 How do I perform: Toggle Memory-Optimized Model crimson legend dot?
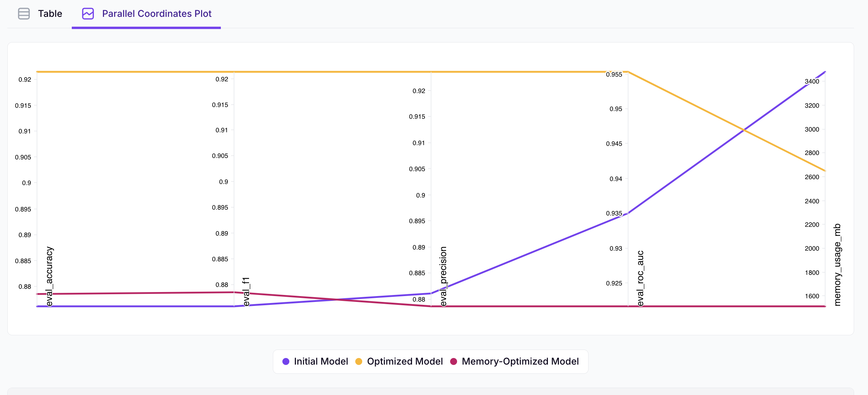pos(454,362)
